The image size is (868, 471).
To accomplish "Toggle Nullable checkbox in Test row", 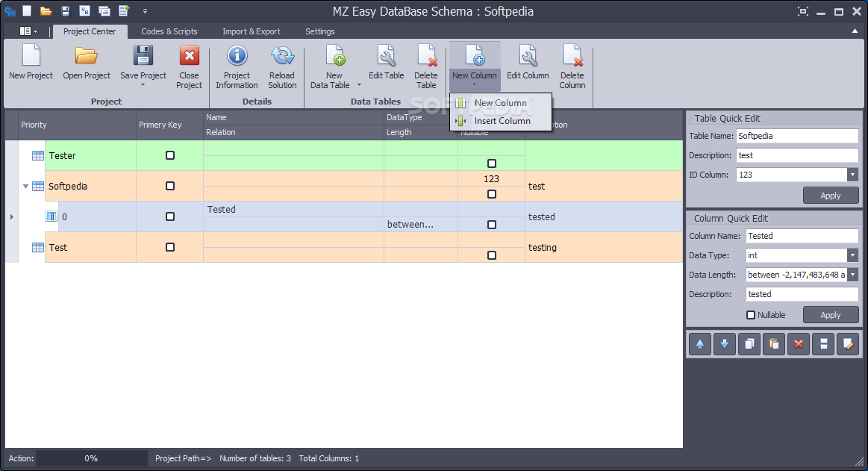I will click(x=492, y=255).
